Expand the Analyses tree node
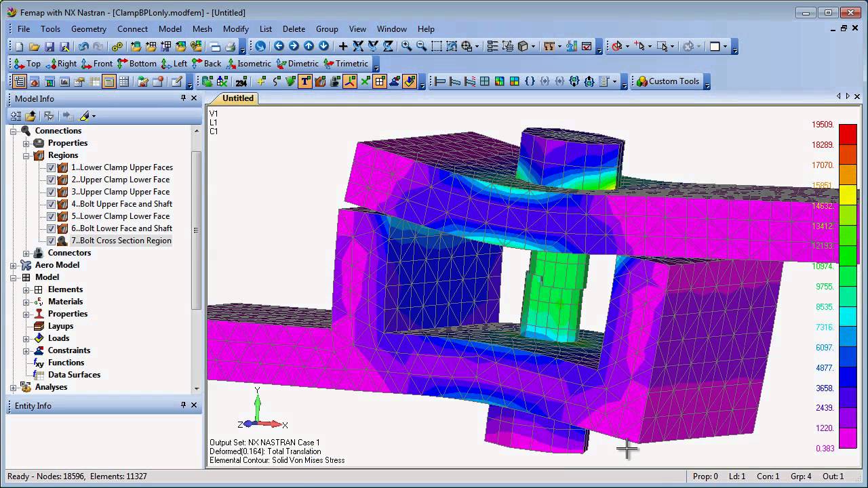This screenshot has height=488, width=868. click(13, 387)
